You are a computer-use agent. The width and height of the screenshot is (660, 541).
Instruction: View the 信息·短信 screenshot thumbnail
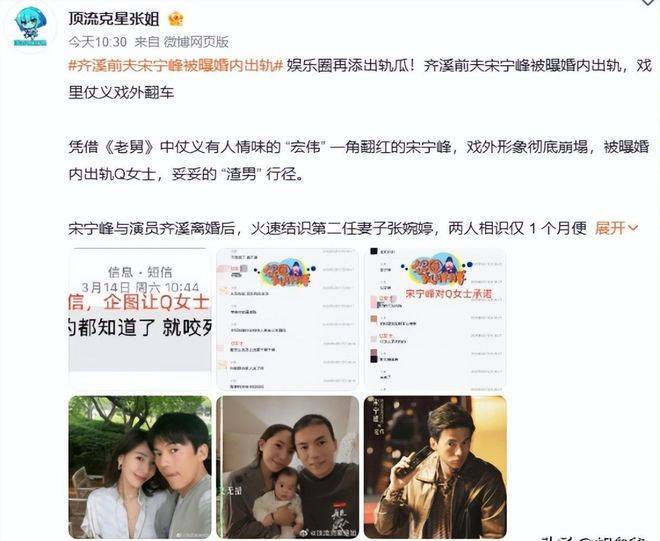[x=140, y=318]
